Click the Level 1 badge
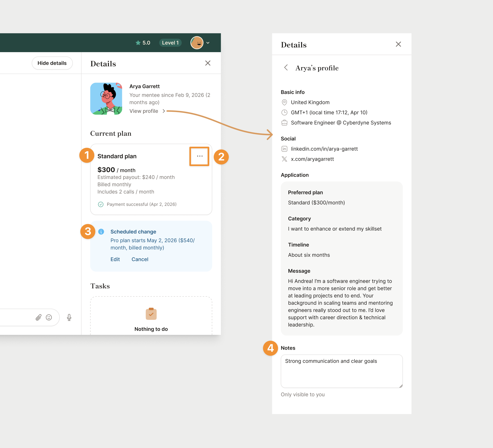The image size is (493, 448). pos(170,43)
